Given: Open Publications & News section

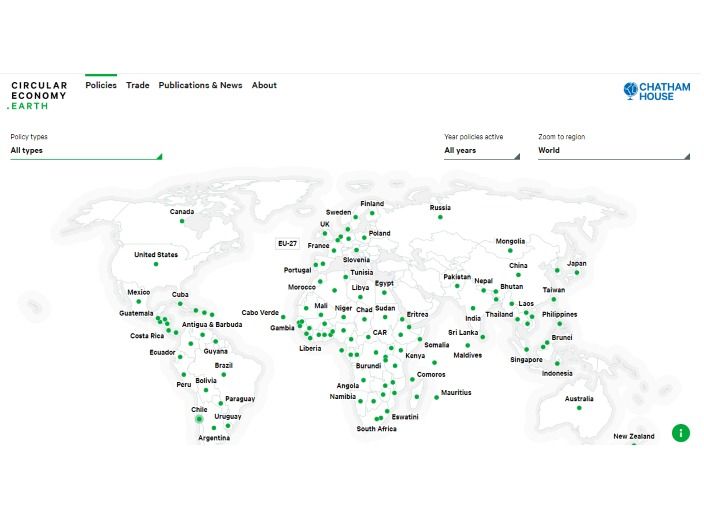Looking at the screenshot, I should tap(200, 85).
